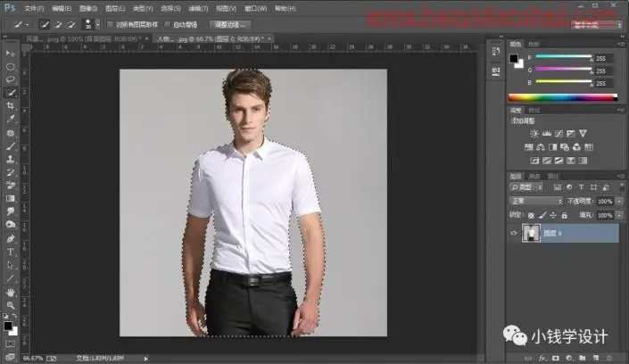Screen dimensions: 629x364
Task: Click the color spectrum ramp
Action: 562,97
